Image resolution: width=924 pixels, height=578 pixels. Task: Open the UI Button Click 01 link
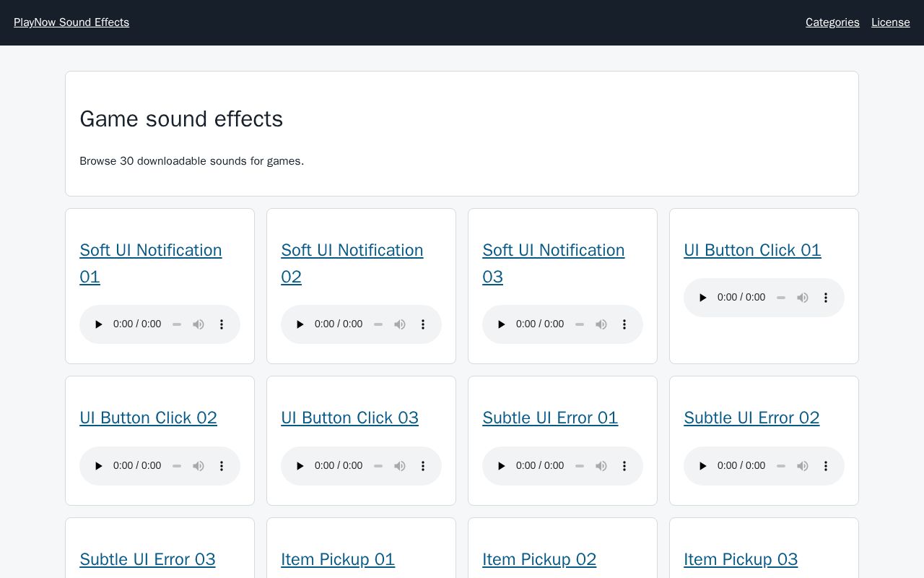coord(752,250)
